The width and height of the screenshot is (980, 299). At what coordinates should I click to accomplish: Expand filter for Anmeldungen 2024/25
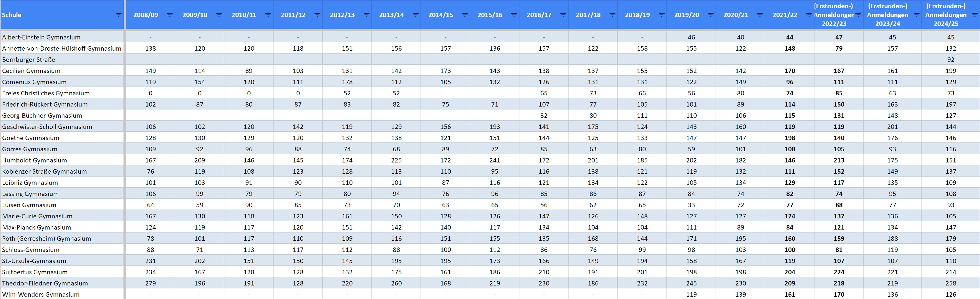tap(975, 15)
